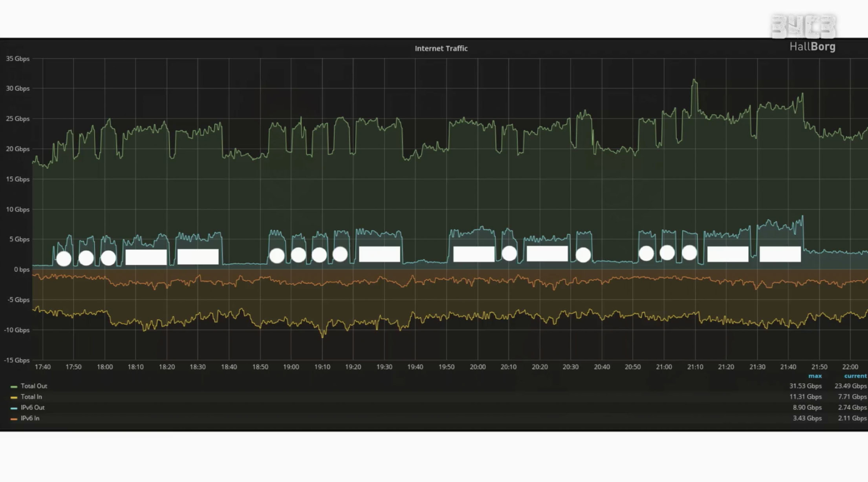This screenshot has height=482, width=868.
Task: Toggle the Total In legend series
Action: click(31, 397)
